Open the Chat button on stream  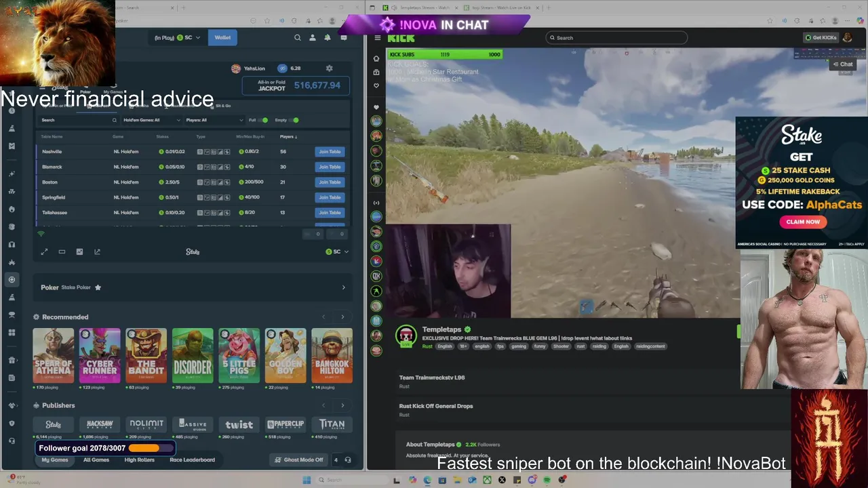843,64
